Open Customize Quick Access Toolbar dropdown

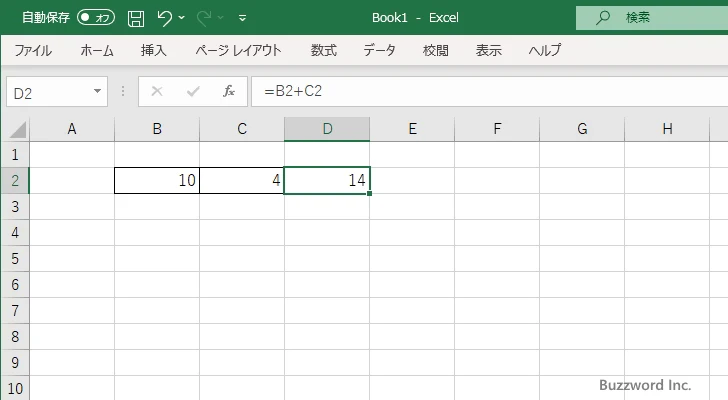pyautogui.click(x=242, y=18)
